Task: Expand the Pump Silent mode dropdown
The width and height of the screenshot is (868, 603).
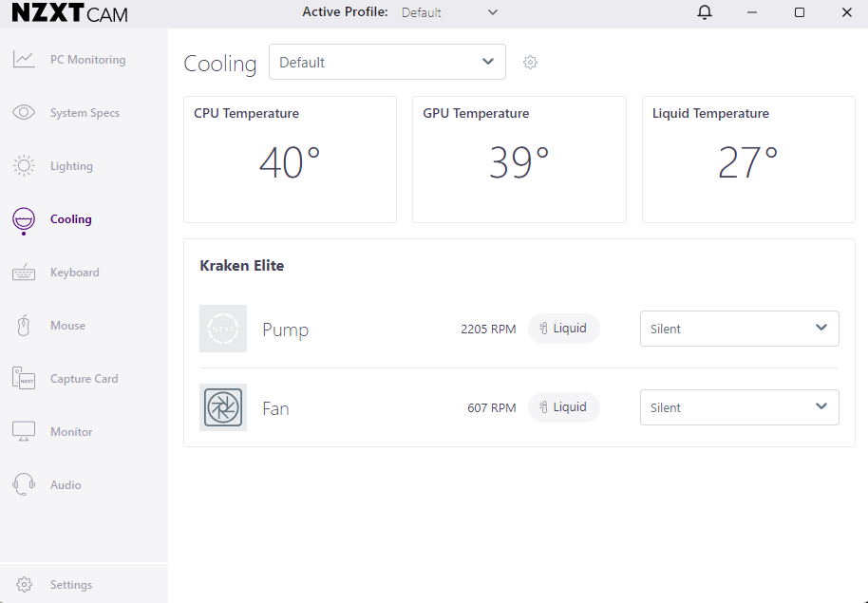Action: pyautogui.click(x=739, y=329)
